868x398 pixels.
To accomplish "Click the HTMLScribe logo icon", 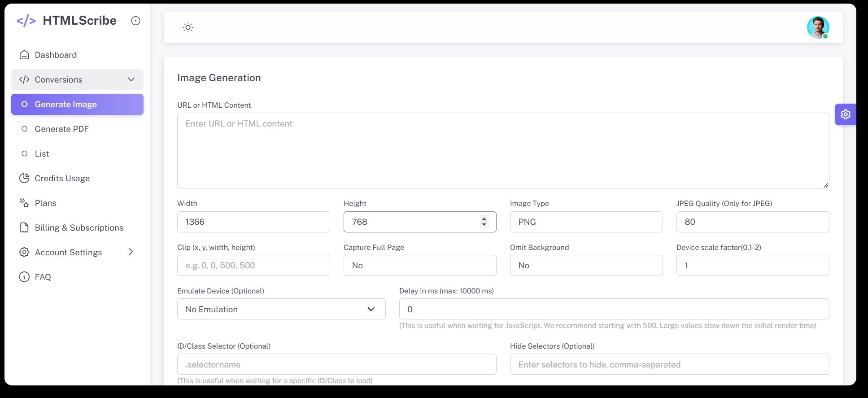I will [26, 21].
